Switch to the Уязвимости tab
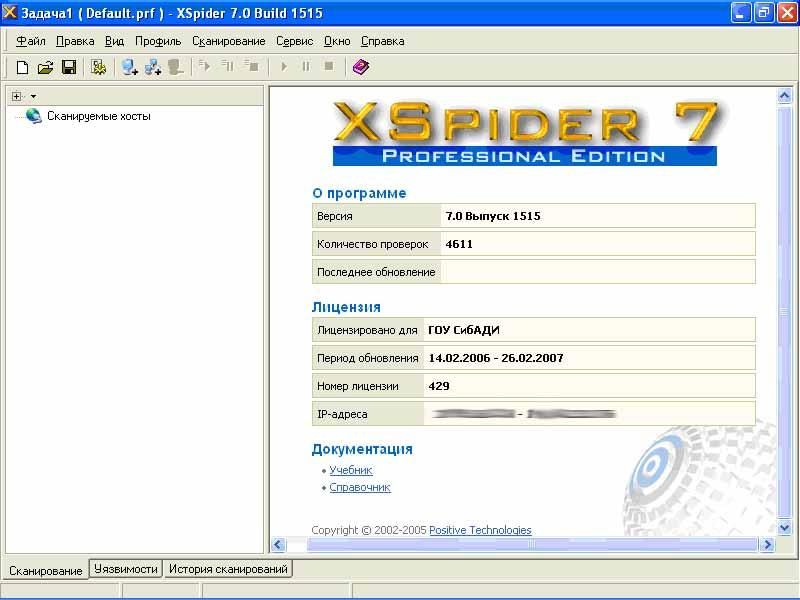 point(126,568)
